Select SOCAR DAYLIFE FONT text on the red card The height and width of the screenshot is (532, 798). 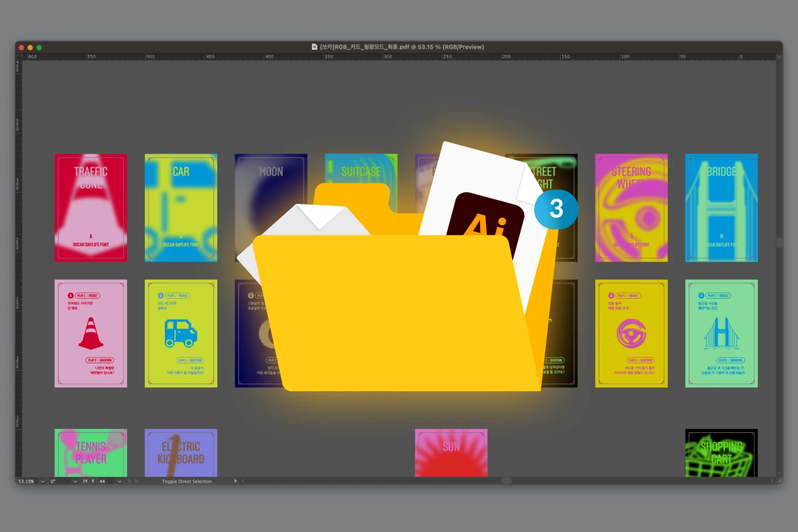click(91, 244)
